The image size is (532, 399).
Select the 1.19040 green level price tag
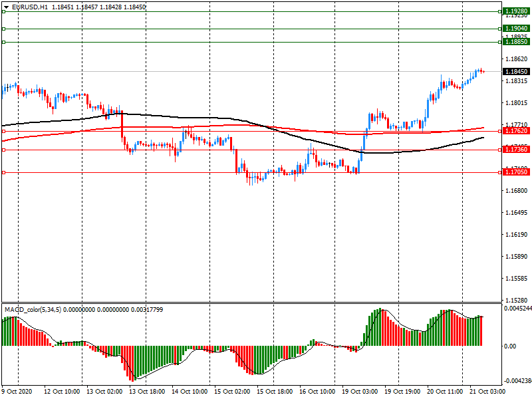[x=516, y=29]
